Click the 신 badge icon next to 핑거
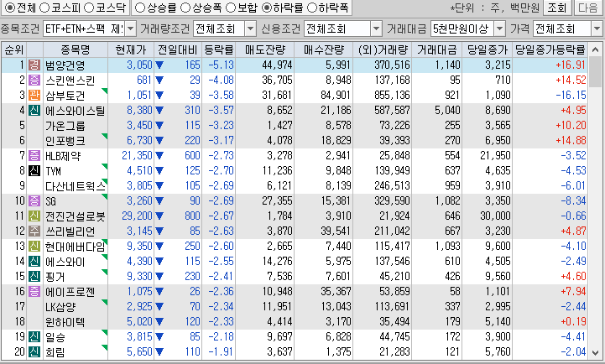605x364 pixels. tap(34, 277)
